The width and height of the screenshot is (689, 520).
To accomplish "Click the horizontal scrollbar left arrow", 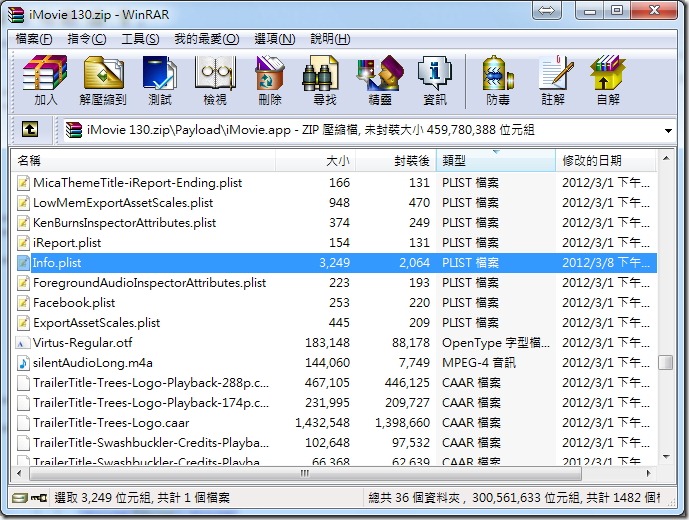I will [x=19, y=473].
